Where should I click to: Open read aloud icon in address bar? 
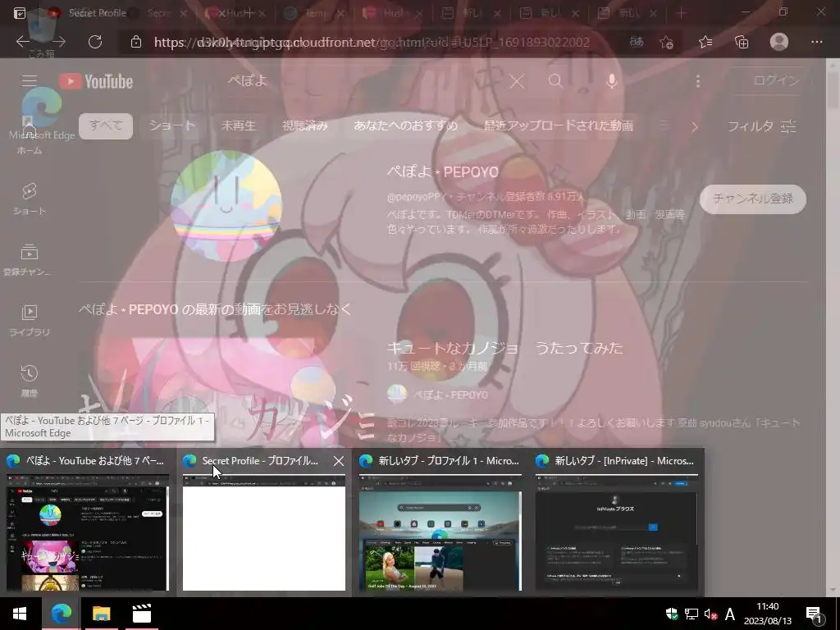point(637,42)
